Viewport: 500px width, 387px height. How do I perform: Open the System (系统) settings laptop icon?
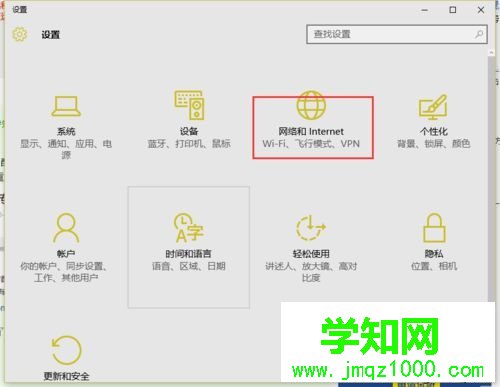[66, 106]
